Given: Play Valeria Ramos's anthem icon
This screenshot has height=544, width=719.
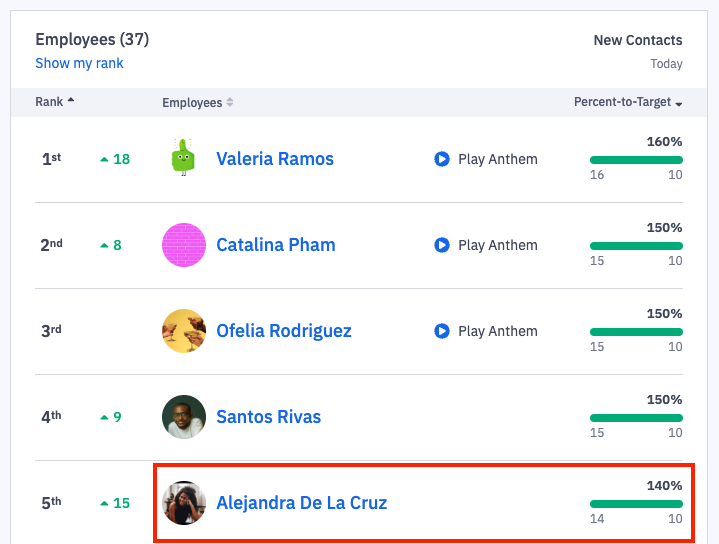Looking at the screenshot, I should [x=442, y=159].
